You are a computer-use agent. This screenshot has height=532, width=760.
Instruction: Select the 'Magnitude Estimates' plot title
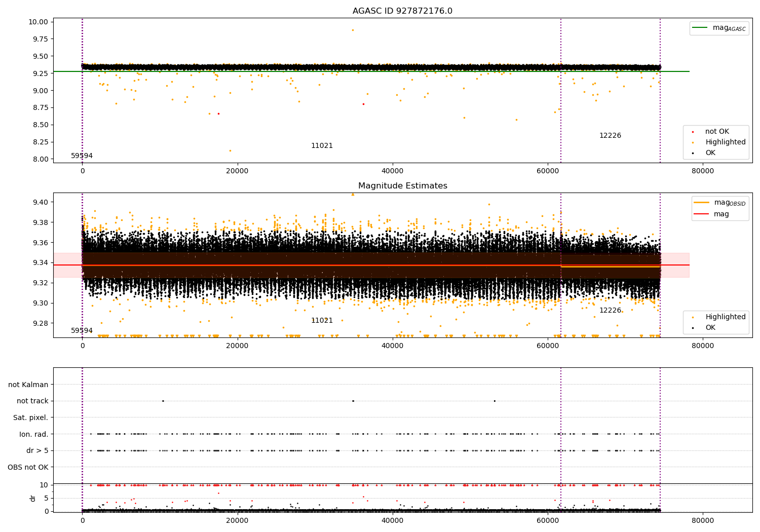402,186
